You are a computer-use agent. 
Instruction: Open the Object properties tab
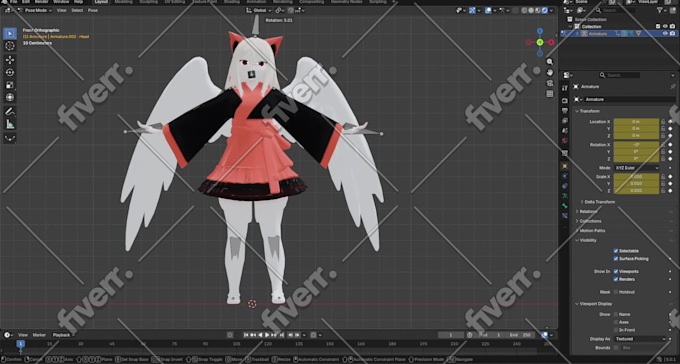click(x=565, y=166)
